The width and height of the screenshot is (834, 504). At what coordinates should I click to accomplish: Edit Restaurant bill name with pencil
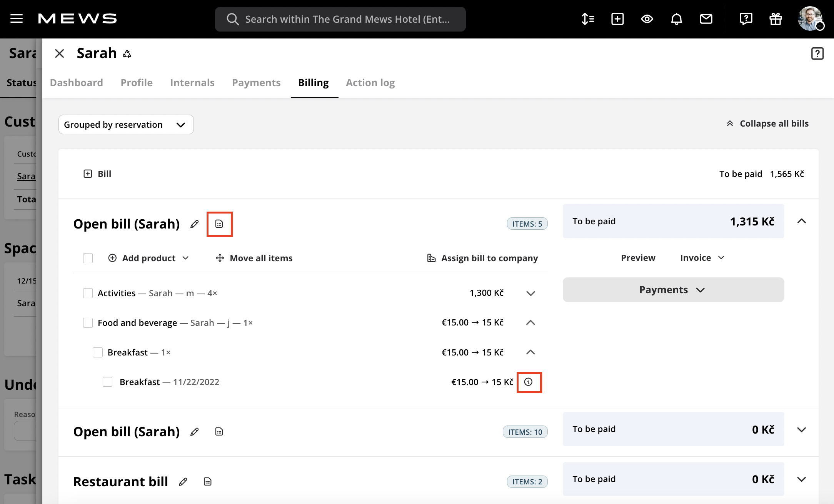pyautogui.click(x=183, y=482)
